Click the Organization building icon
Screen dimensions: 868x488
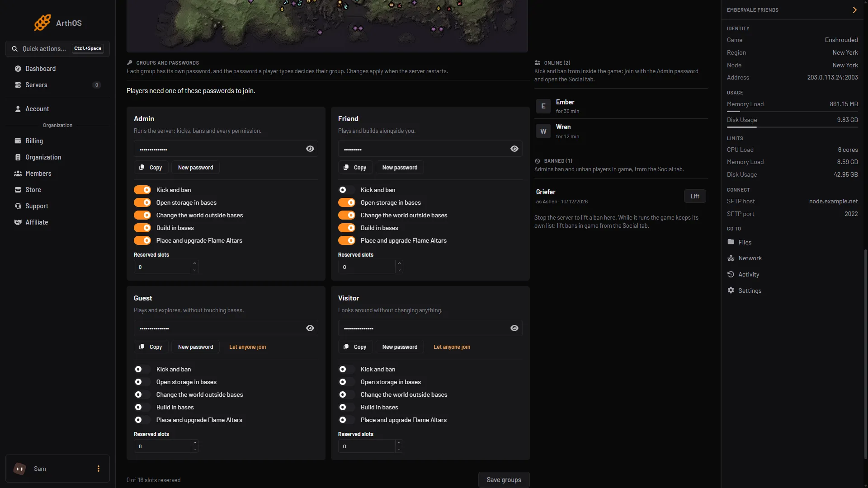pos(18,157)
